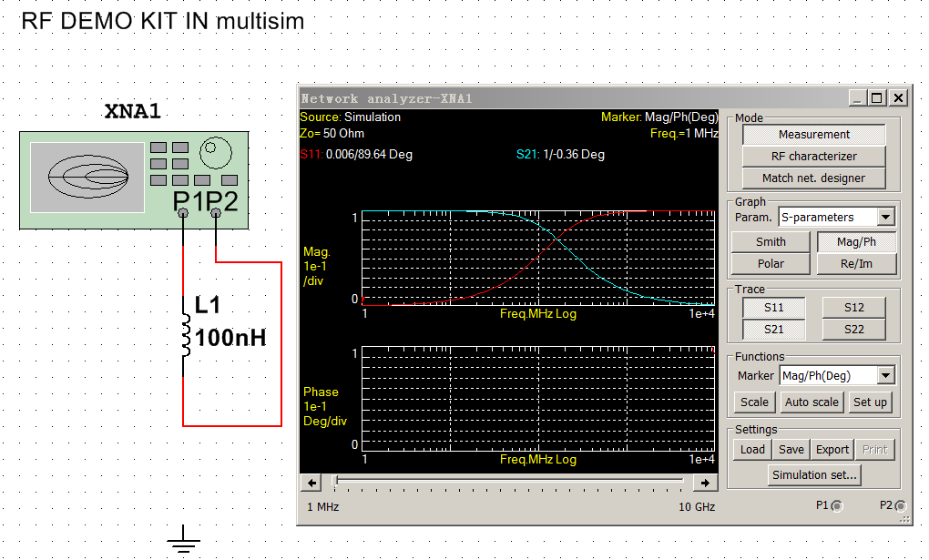
Task: Click the 100nH inductor value label
Action: click(230, 338)
